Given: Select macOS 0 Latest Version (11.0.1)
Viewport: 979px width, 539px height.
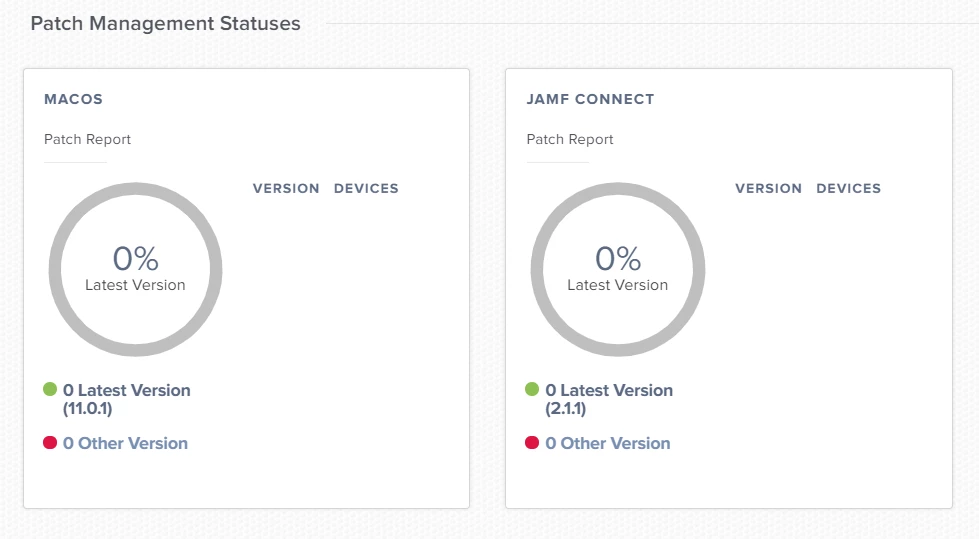Looking at the screenshot, I should point(127,399).
